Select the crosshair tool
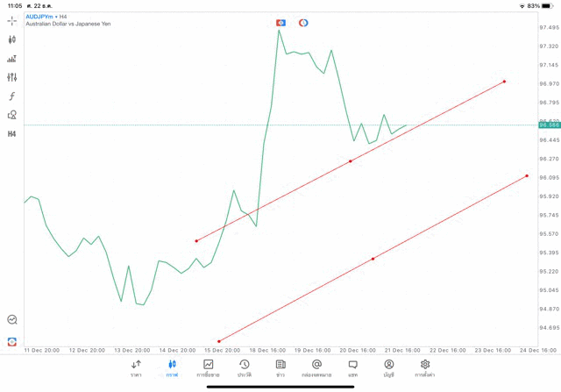561x392 pixels. pyautogui.click(x=12, y=20)
